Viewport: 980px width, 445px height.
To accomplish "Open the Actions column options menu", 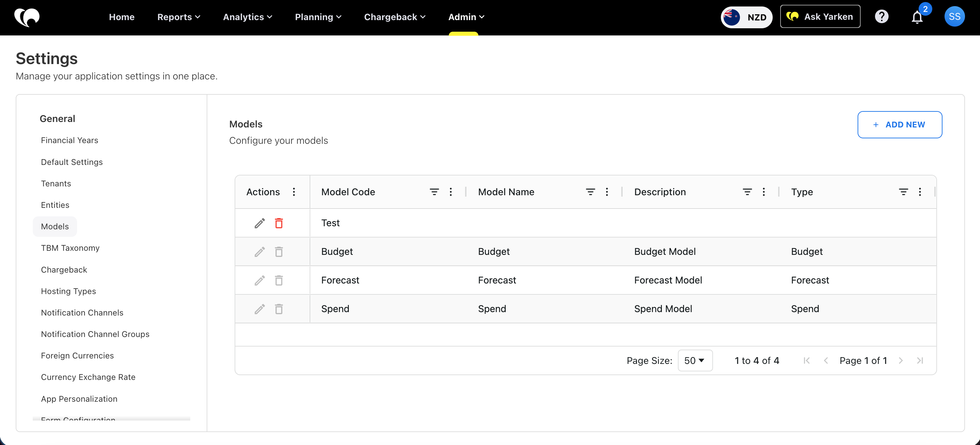I will tap(294, 192).
